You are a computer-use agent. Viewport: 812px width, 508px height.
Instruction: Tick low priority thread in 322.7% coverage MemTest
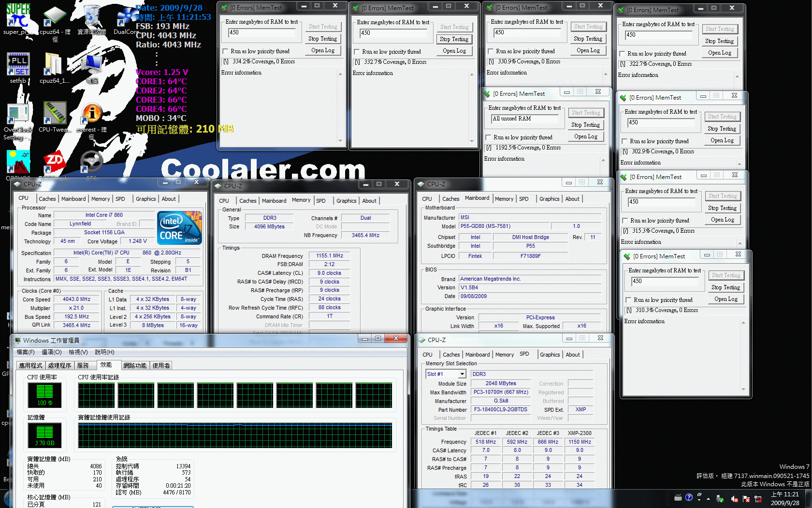point(622,54)
